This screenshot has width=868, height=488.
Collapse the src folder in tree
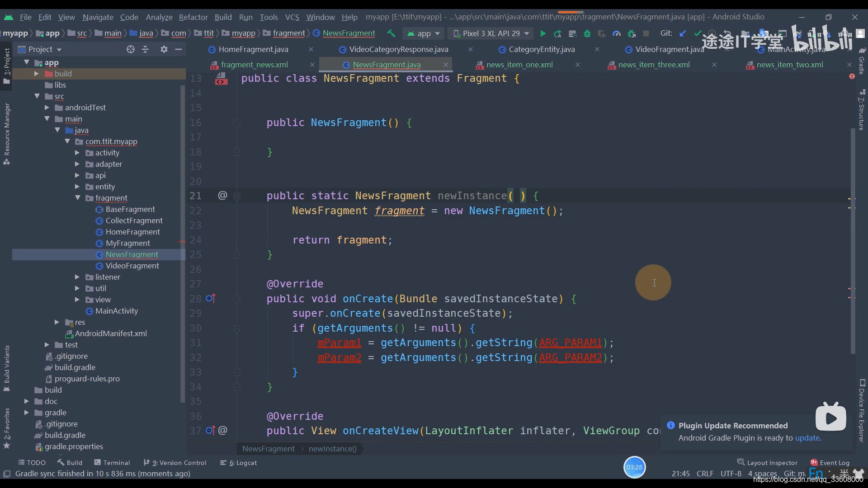tap(37, 96)
